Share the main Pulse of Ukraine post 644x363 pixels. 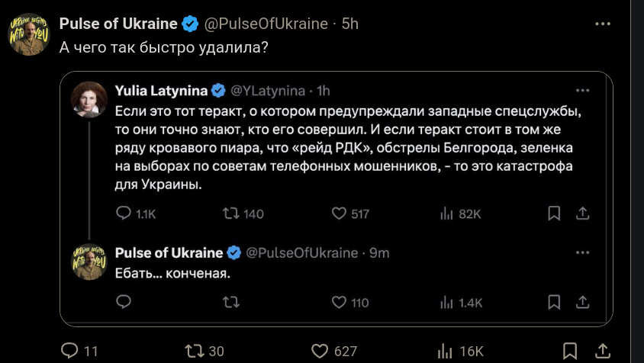tap(602, 351)
